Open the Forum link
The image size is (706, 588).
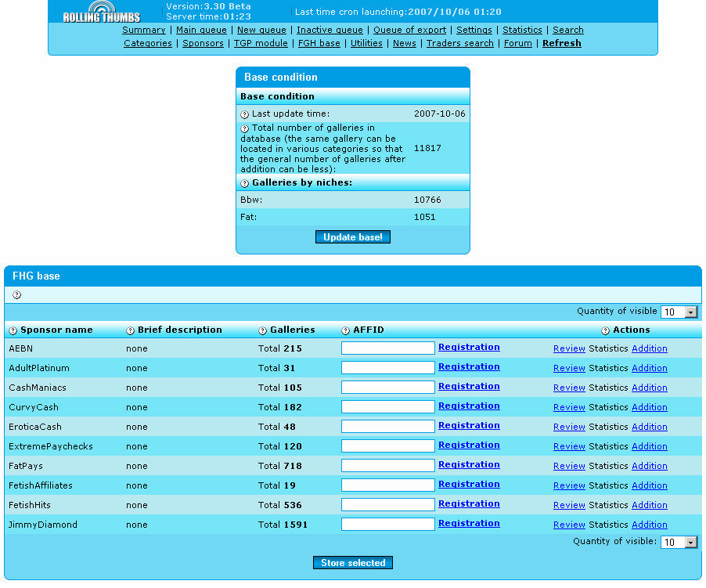coord(518,44)
